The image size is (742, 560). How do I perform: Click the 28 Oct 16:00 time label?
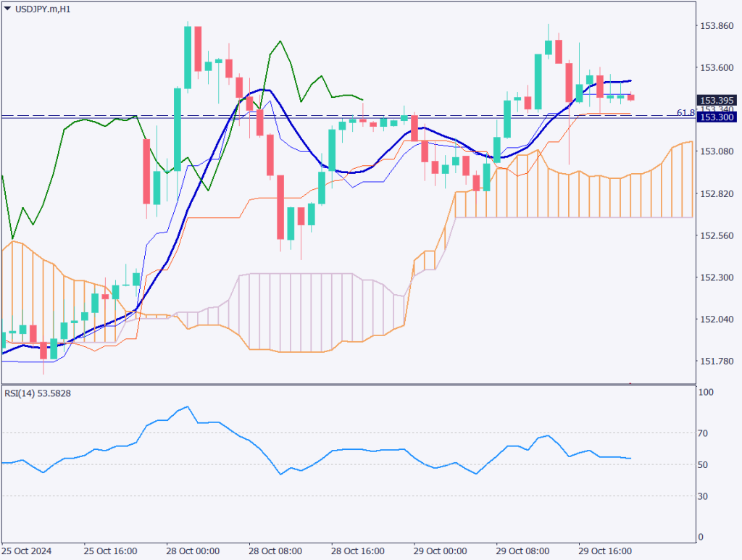click(357, 550)
